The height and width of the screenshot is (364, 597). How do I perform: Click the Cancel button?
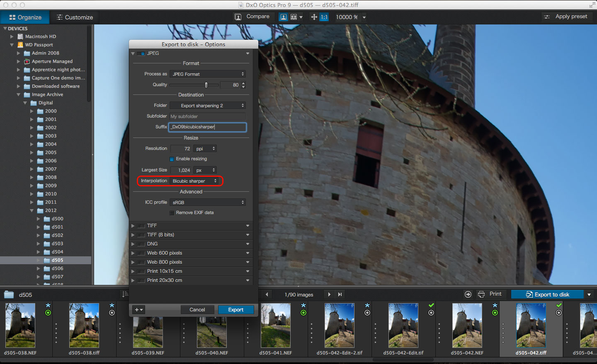[x=197, y=310]
